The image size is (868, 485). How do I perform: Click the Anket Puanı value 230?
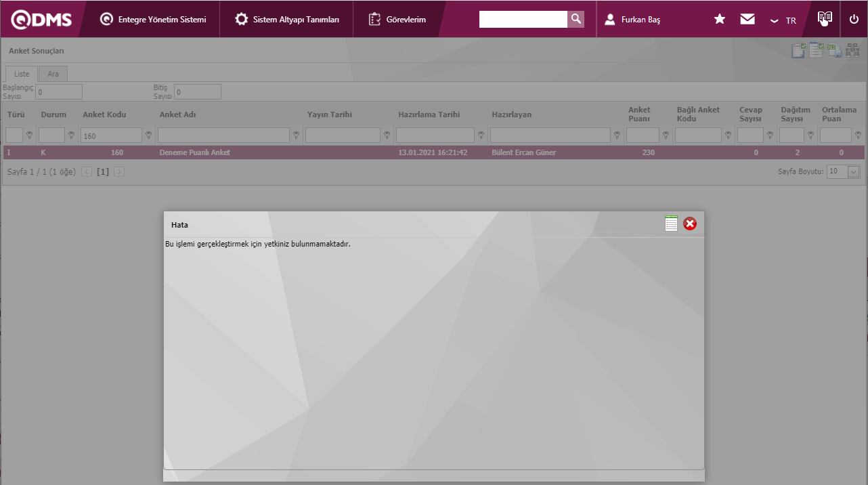coord(648,152)
